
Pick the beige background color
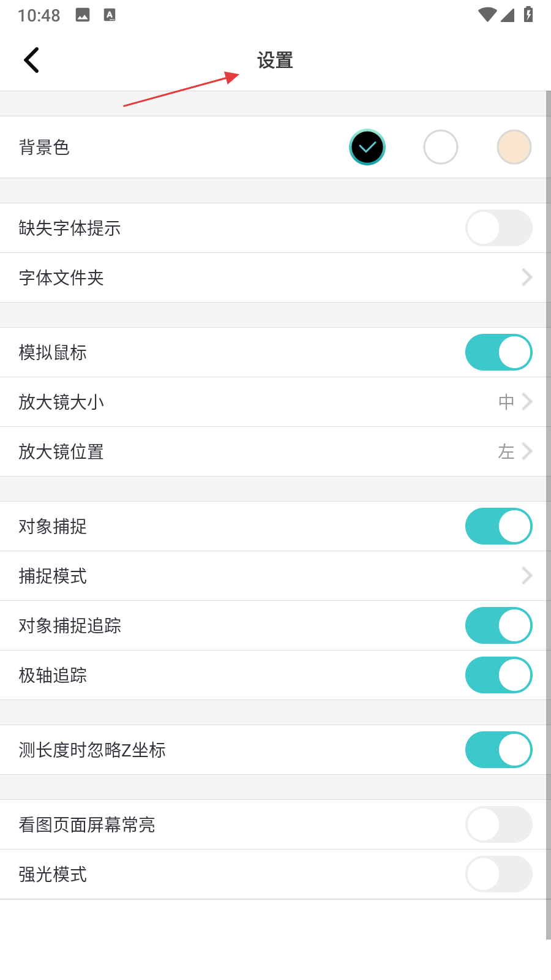[x=514, y=148]
